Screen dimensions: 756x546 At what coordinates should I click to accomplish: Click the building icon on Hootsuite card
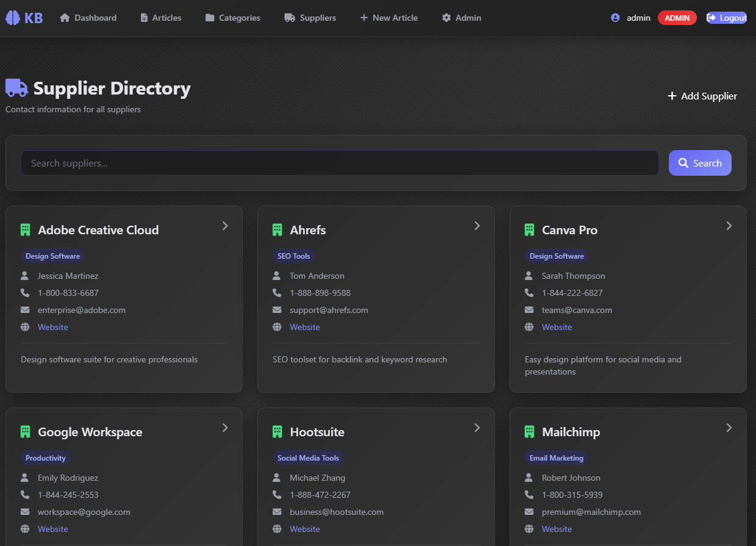tap(277, 432)
